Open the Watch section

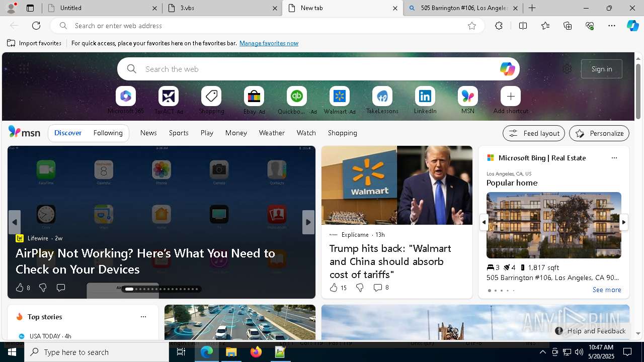point(306,133)
